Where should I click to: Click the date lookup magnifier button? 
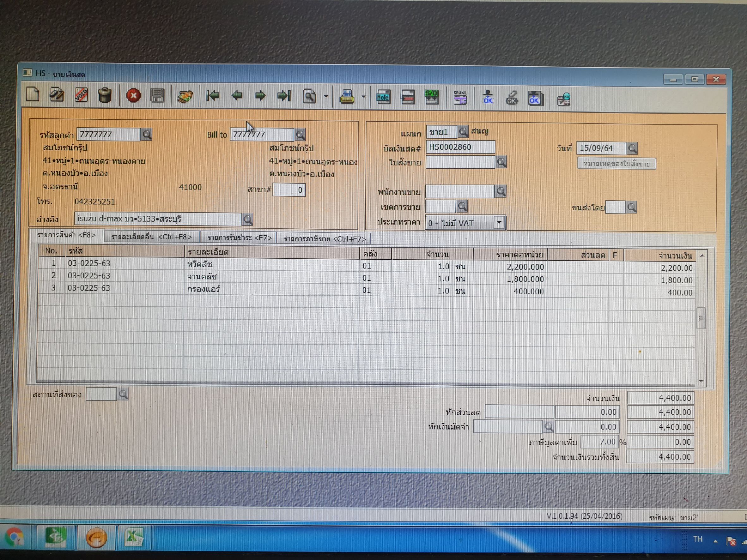[632, 148]
